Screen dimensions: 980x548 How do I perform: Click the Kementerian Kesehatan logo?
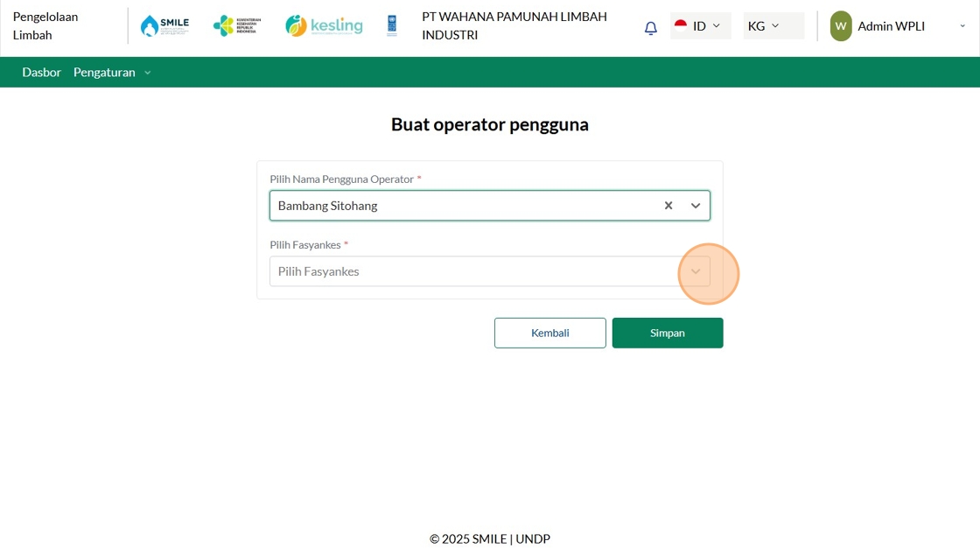click(x=237, y=25)
